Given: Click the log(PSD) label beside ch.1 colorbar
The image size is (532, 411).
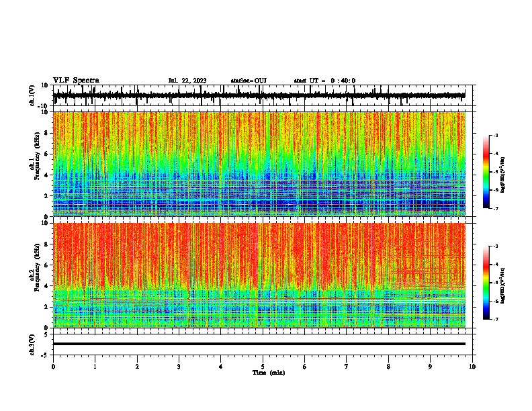Looking at the screenshot, I should click(503, 175).
